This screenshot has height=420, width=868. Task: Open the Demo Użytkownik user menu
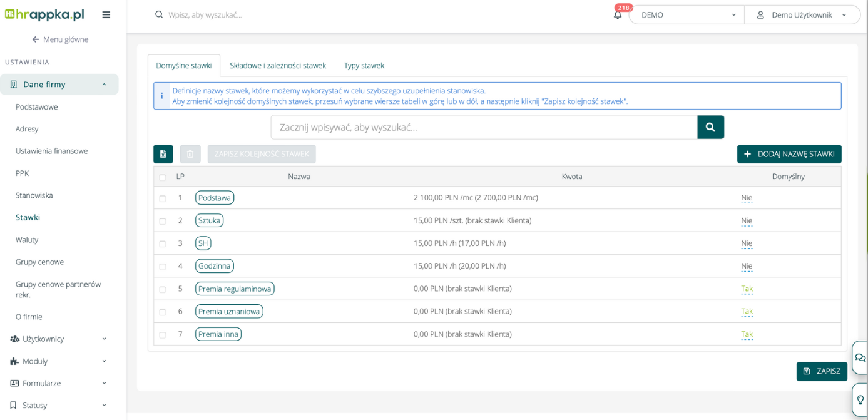point(802,15)
